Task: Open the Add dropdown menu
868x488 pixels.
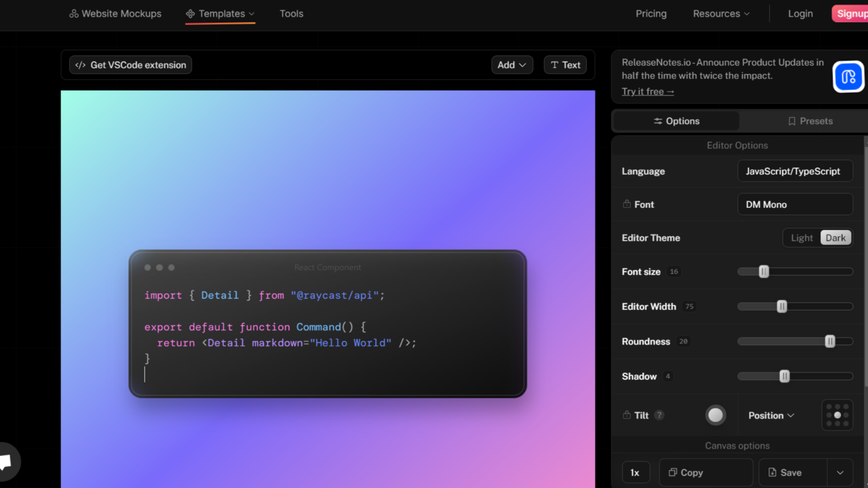Action: click(511, 65)
